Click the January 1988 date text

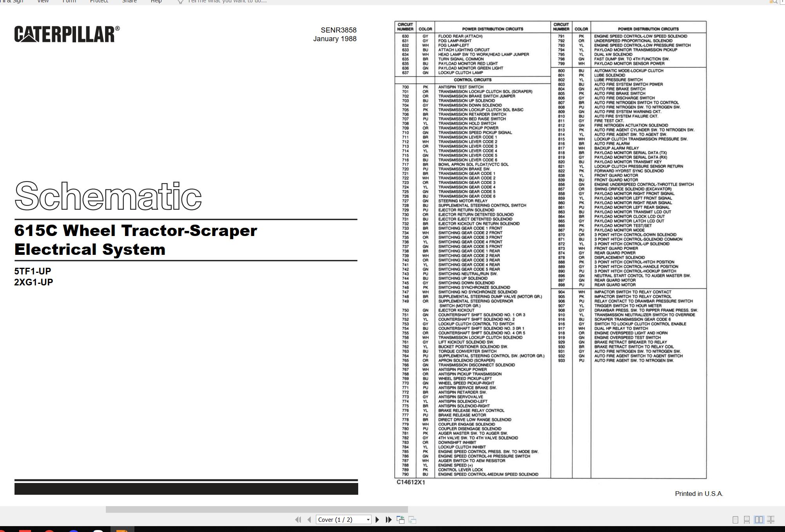(x=335, y=39)
